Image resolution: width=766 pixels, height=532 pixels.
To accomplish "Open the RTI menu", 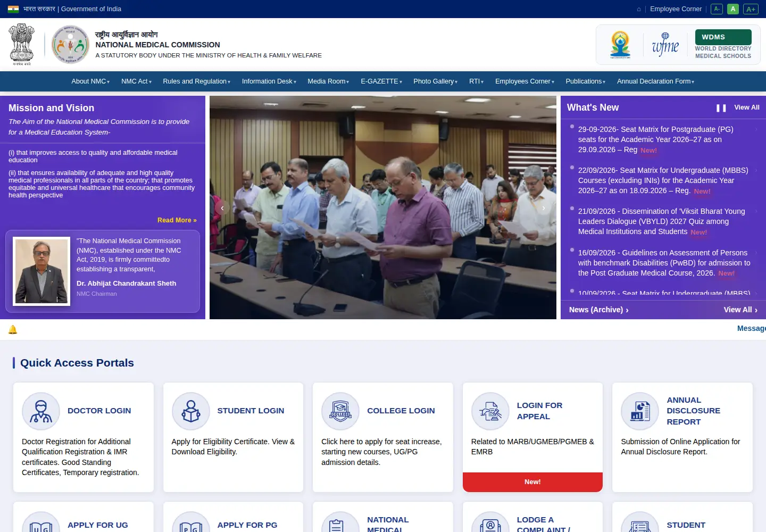I will pyautogui.click(x=476, y=81).
